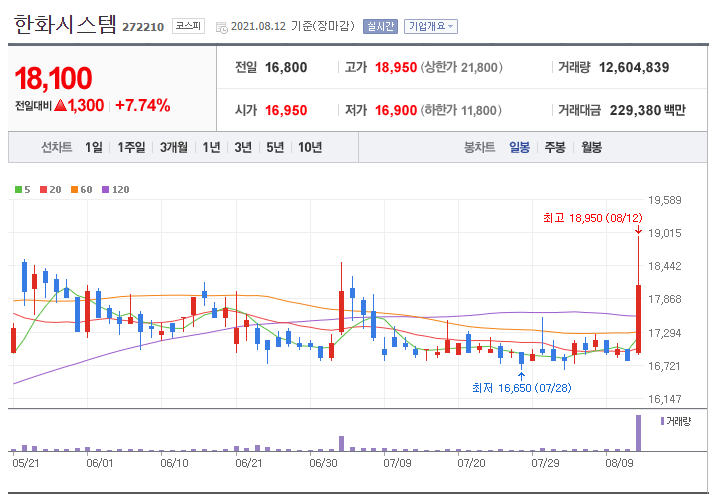Click the 전일 value 16,800
The height and width of the screenshot is (494, 709).
point(286,68)
